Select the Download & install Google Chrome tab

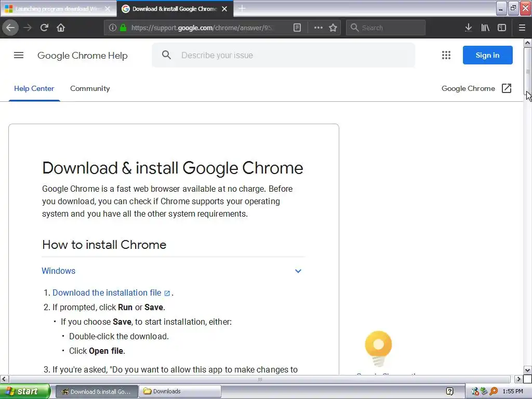coord(175,9)
